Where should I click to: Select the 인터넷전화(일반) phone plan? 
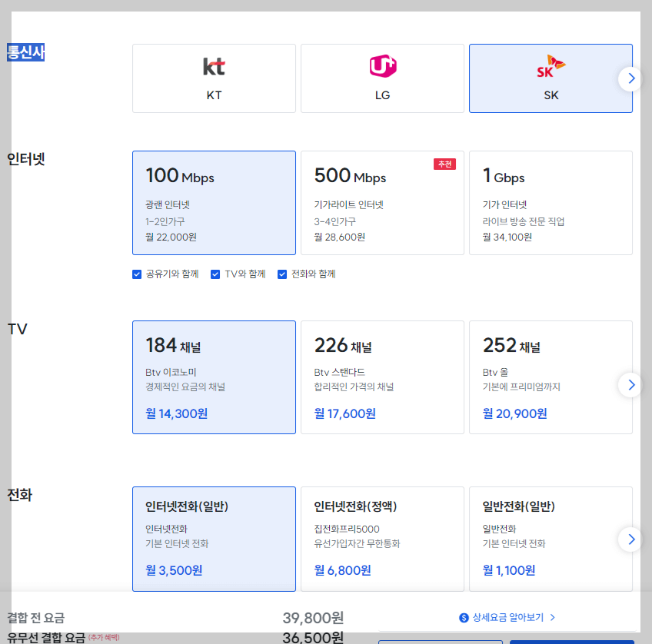pos(214,539)
